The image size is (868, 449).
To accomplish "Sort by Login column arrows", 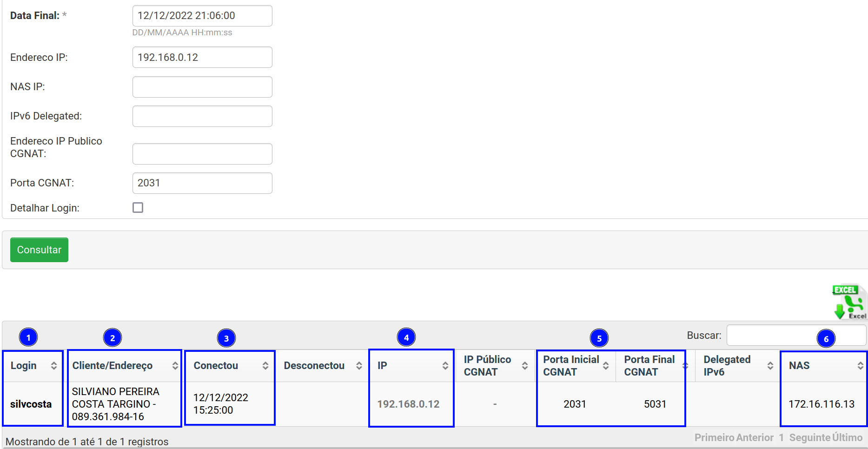I will [x=54, y=366].
